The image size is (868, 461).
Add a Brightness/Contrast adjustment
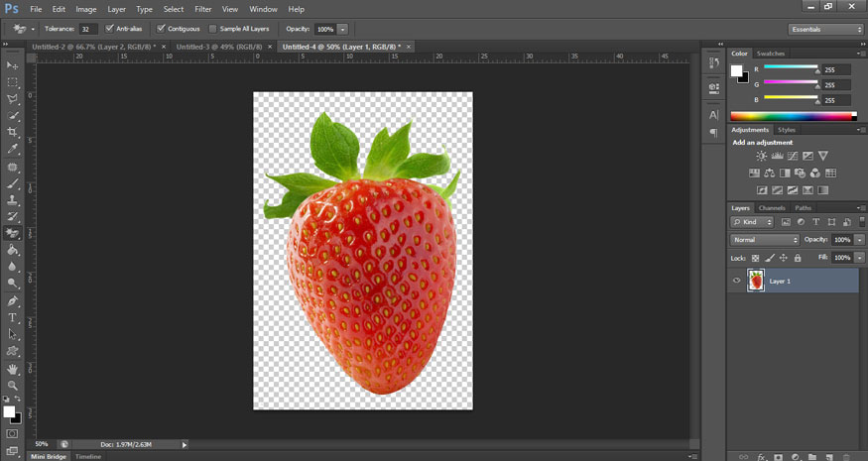point(761,156)
